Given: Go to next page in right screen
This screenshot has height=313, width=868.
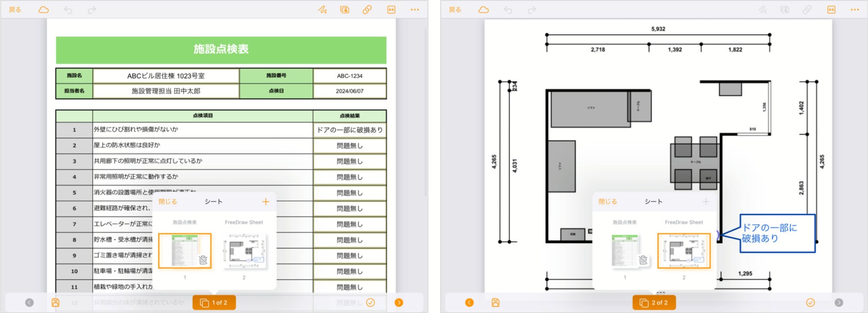Looking at the screenshot, I should 839,303.
